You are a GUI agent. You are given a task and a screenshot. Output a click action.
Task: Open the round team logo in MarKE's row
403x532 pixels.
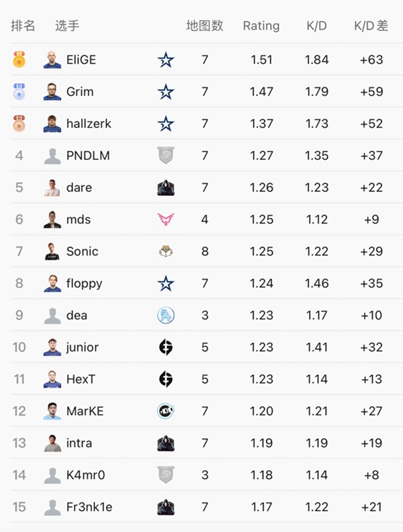[166, 411]
